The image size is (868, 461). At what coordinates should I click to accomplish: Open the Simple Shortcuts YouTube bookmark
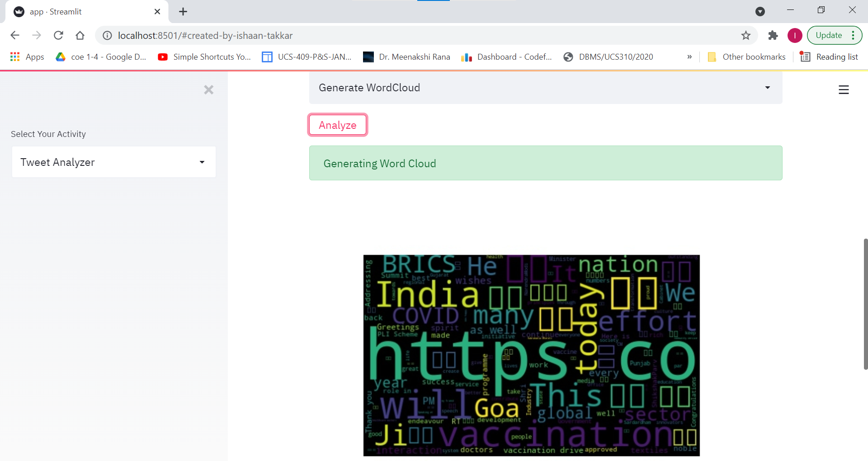tap(204, 57)
